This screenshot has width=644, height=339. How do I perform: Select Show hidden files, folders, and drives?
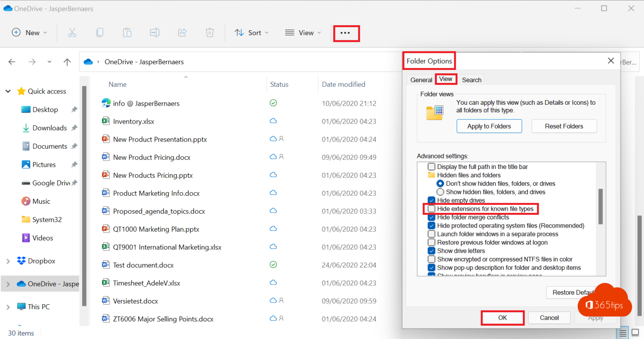click(440, 191)
